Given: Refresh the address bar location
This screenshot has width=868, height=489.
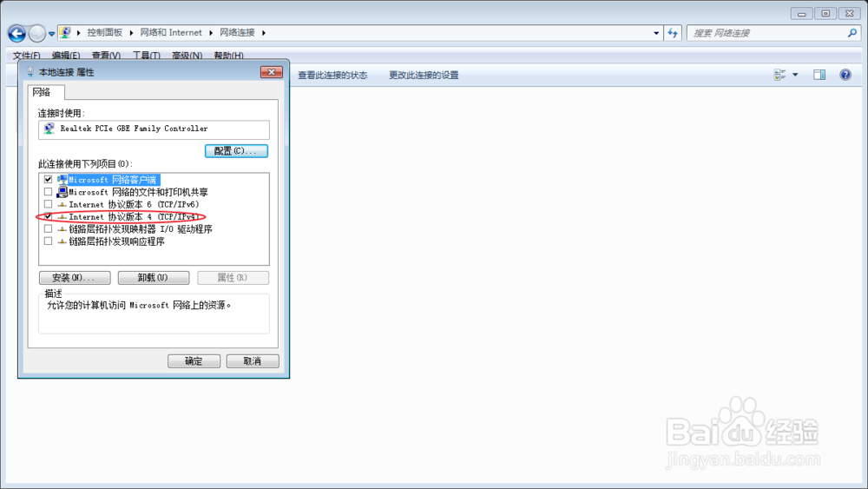Looking at the screenshot, I should (673, 33).
